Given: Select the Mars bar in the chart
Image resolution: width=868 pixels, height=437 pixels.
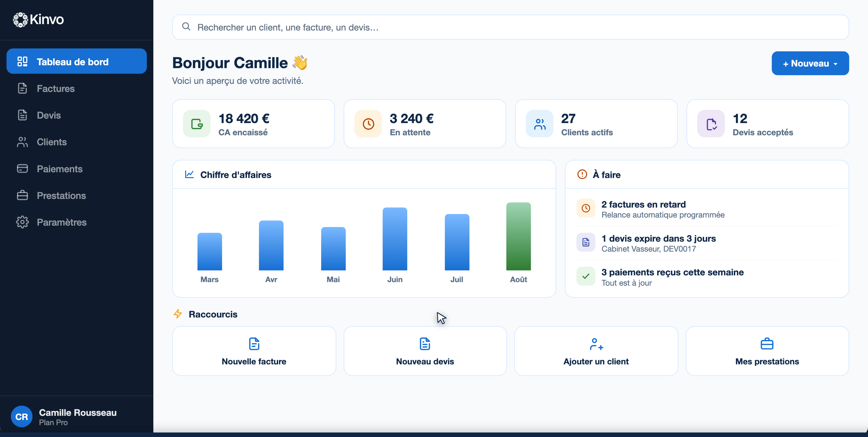Looking at the screenshot, I should (210, 252).
